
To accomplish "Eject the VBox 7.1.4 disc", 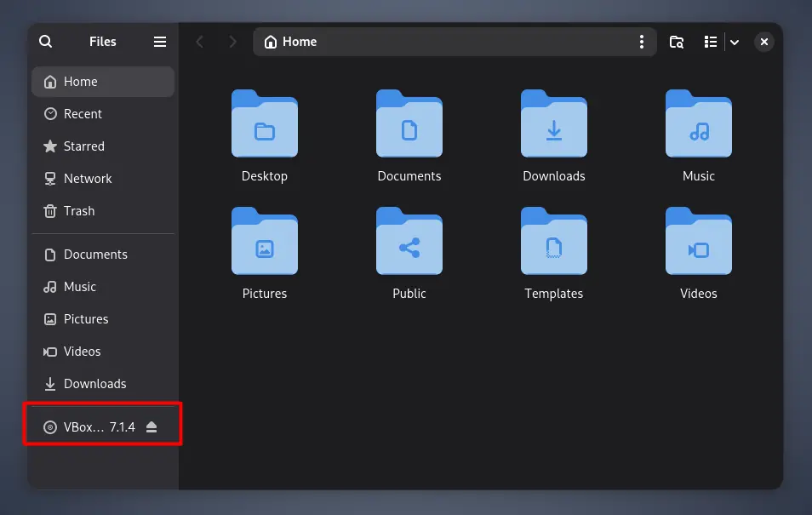I will click(x=152, y=427).
